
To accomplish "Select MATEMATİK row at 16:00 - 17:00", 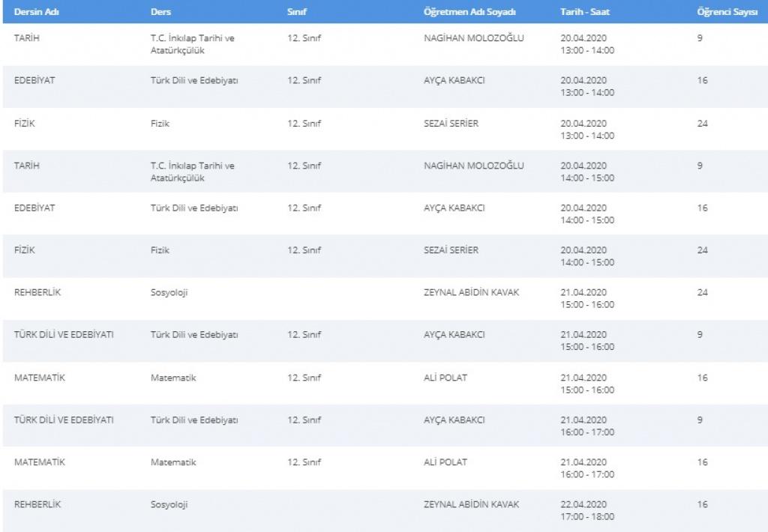I will [x=384, y=468].
